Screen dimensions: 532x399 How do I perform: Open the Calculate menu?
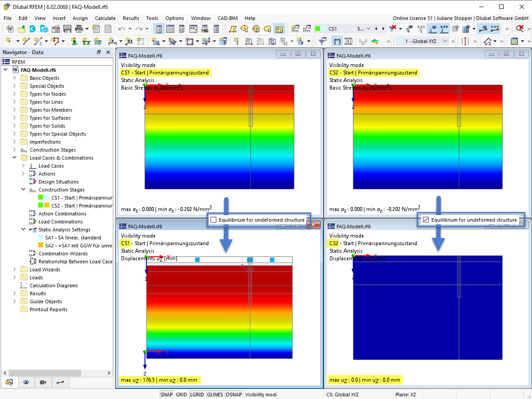(x=105, y=18)
